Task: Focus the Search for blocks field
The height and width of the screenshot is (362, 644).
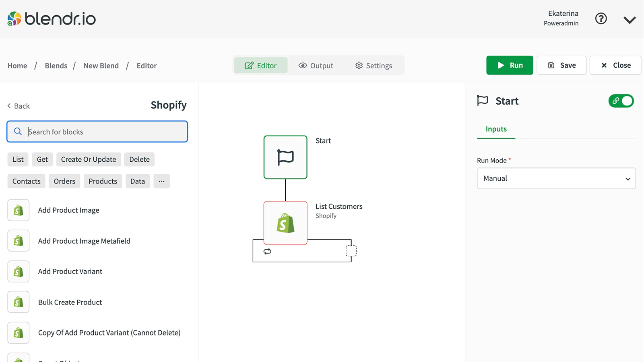Action: 97,132
